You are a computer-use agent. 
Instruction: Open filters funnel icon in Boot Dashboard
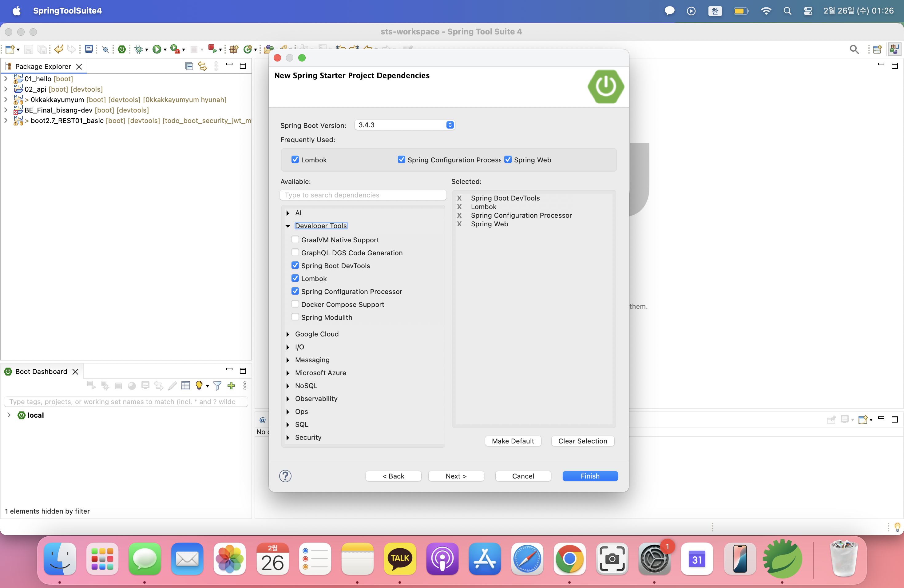[x=217, y=386]
